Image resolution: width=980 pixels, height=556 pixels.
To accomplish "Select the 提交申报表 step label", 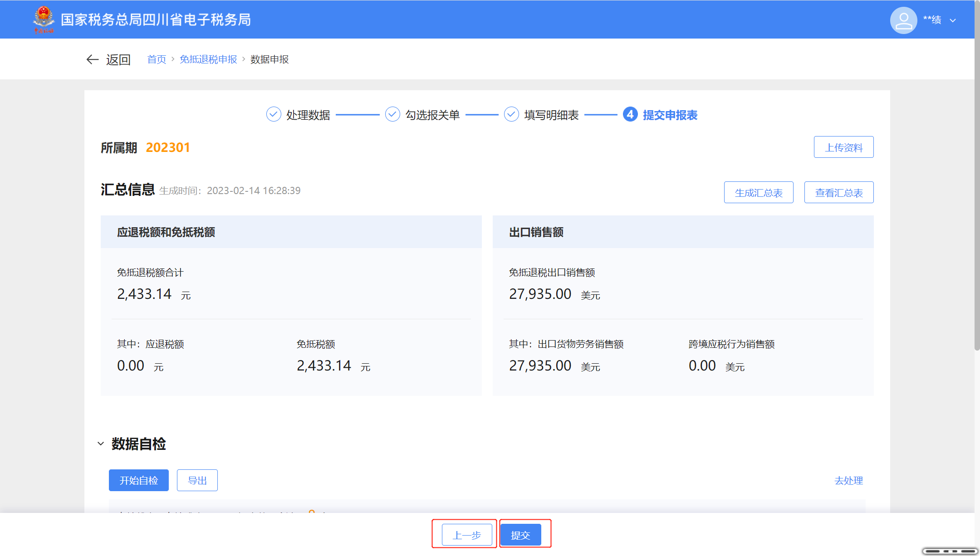I will [670, 115].
